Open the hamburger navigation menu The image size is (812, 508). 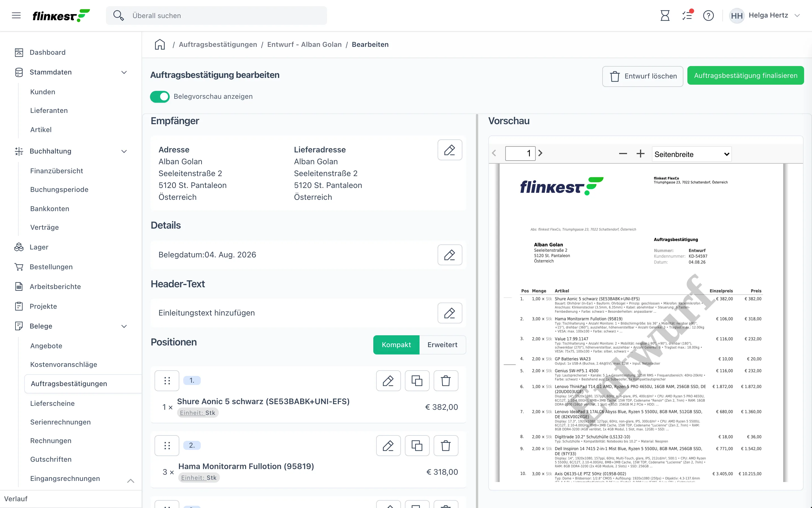pyautogui.click(x=16, y=16)
